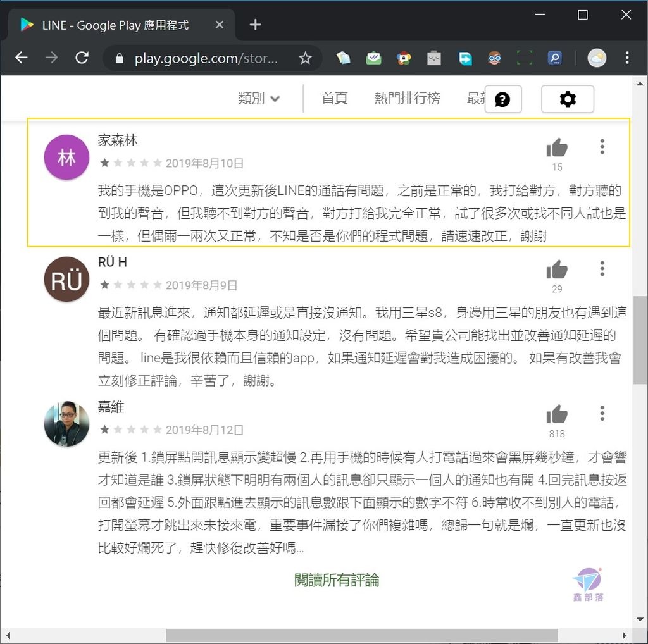Image resolution: width=648 pixels, height=644 pixels.
Task: Click the star rating on 家森林's review
Action: click(x=130, y=163)
